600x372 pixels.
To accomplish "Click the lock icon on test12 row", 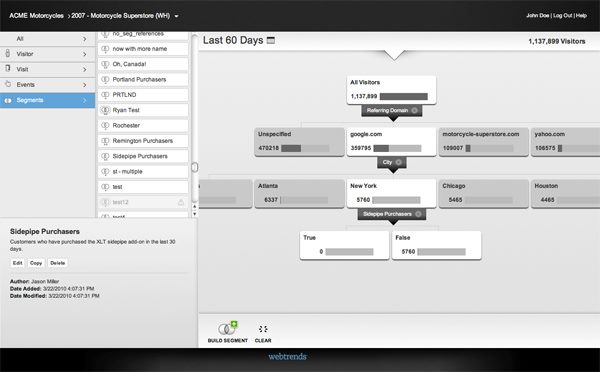I will [x=181, y=202].
